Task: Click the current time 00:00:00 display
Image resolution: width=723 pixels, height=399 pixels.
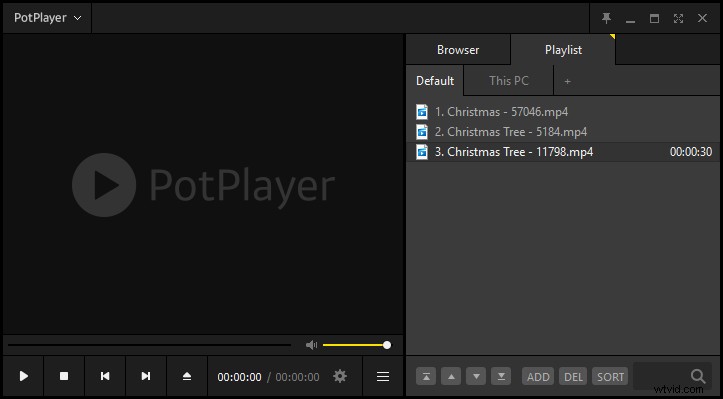Action: click(x=239, y=377)
